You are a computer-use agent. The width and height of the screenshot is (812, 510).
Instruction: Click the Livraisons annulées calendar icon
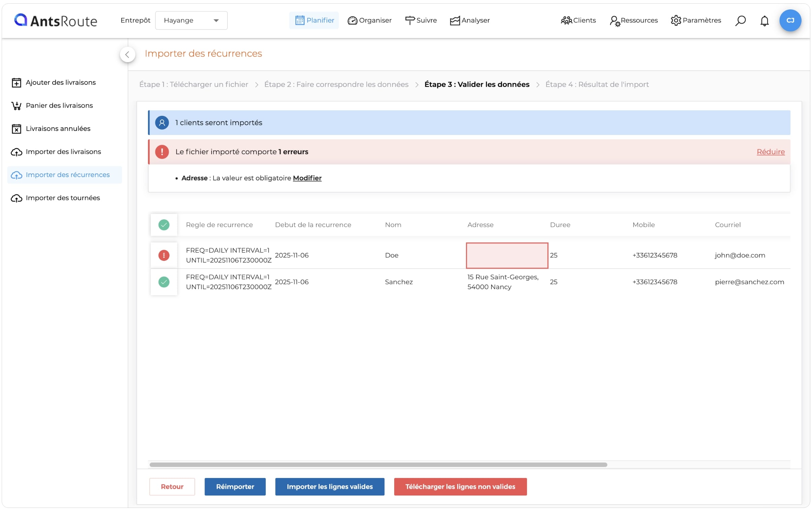click(17, 129)
